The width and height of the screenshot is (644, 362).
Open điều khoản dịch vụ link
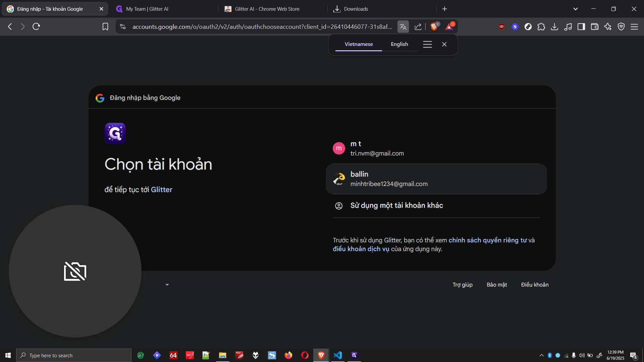coord(361,249)
